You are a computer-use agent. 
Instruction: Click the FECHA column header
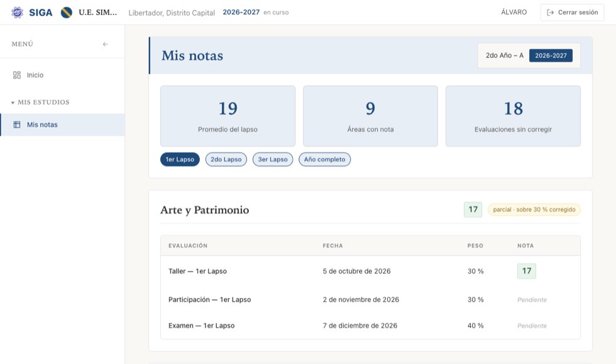pos(333,246)
